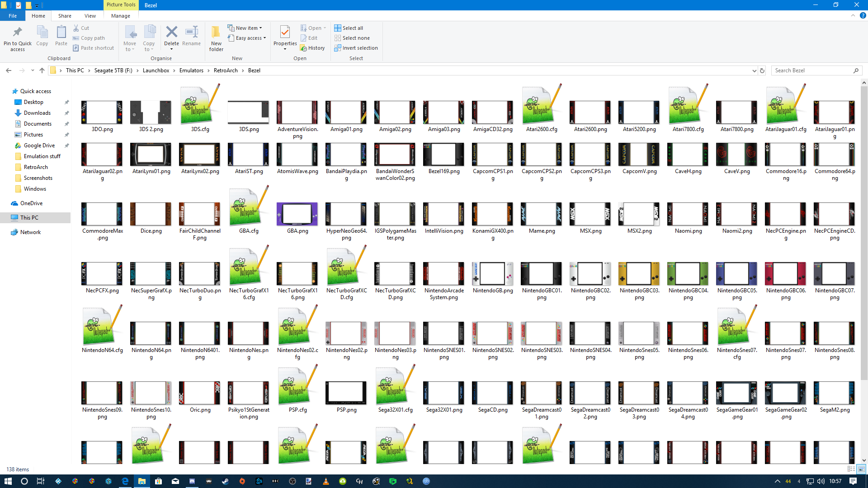
Task: Click the History ribbon button
Action: coord(313,48)
